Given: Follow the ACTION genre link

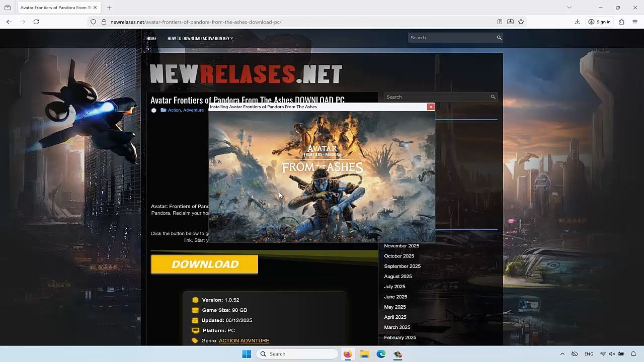Looking at the screenshot, I should tap(229, 341).
